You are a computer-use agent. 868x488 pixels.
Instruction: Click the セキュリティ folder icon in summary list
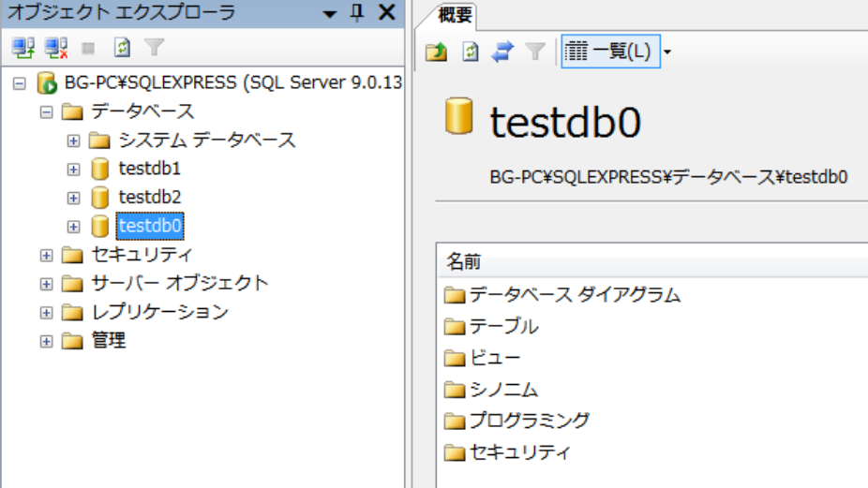tap(455, 452)
